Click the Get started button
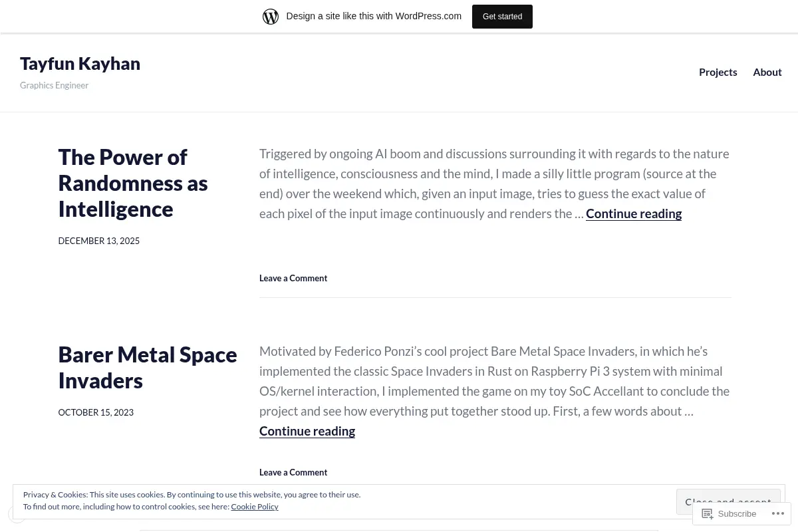The image size is (798, 532). [502, 17]
